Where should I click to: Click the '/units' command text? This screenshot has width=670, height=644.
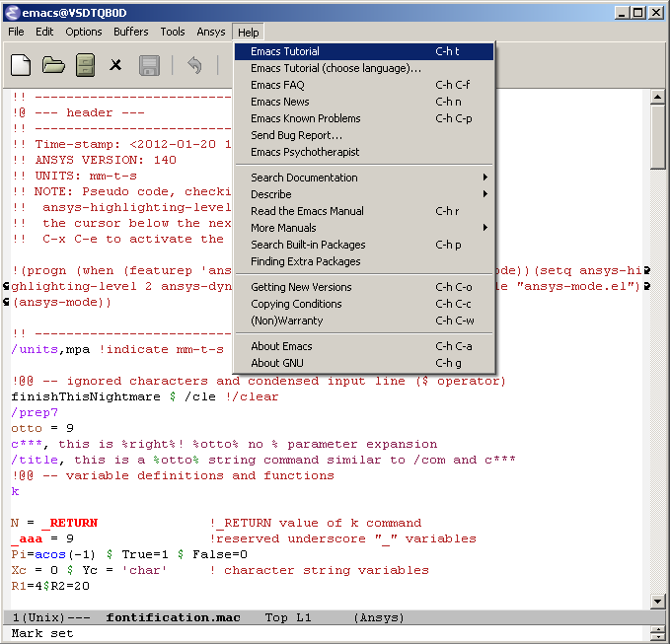(x=35, y=349)
